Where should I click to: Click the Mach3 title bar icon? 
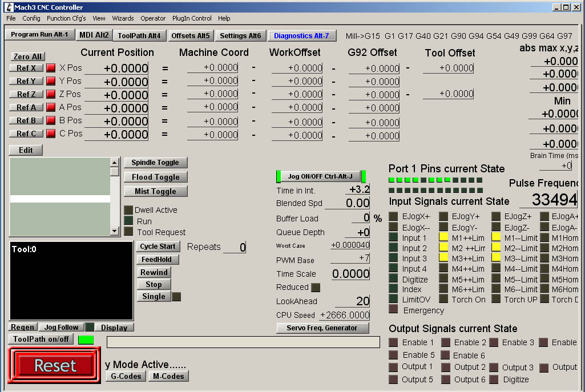pyautogui.click(x=9, y=7)
